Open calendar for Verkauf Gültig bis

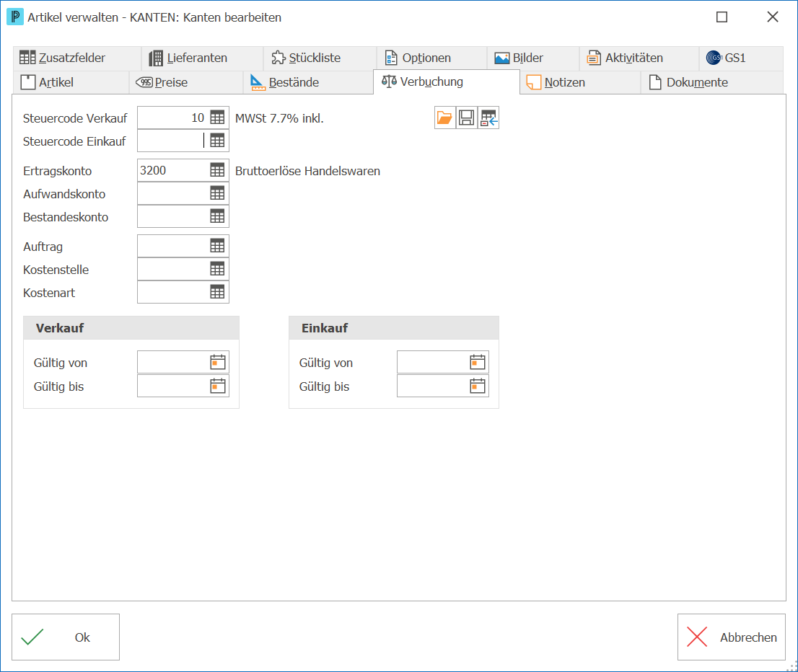(218, 386)
